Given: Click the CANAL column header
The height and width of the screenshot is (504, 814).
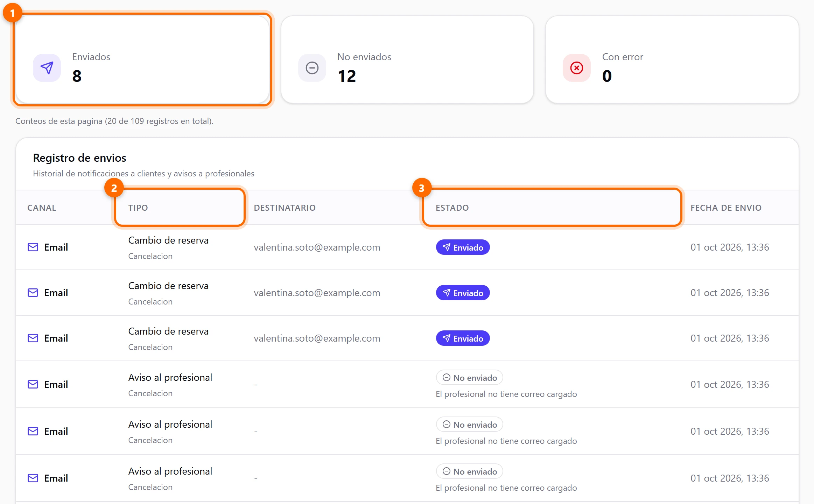Looking at the screenshot, I should click(x=42, y=208).
